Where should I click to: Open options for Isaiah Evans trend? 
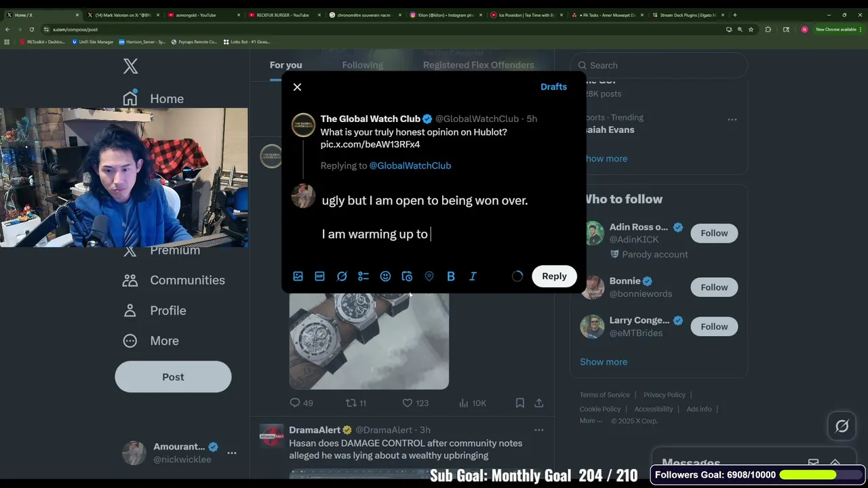coord(732,119)
